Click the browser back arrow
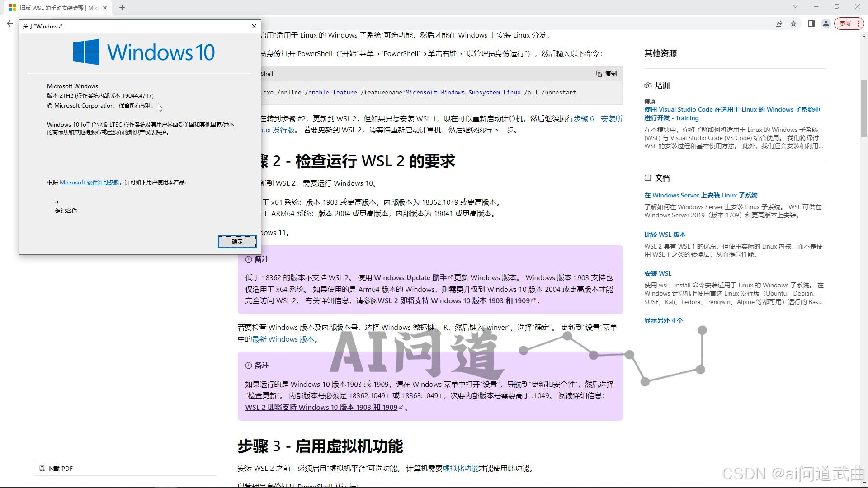Screen dimensions: 868x488 10,23
